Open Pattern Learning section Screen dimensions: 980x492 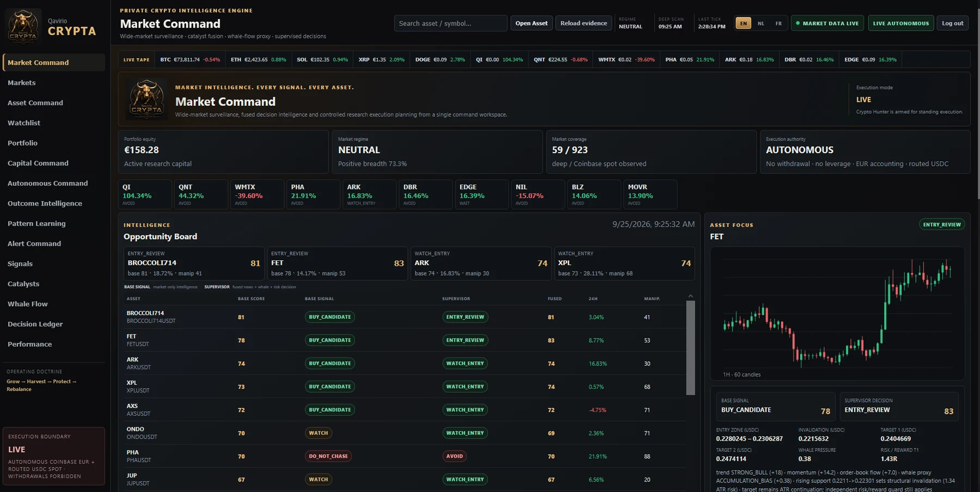[53, 224]
